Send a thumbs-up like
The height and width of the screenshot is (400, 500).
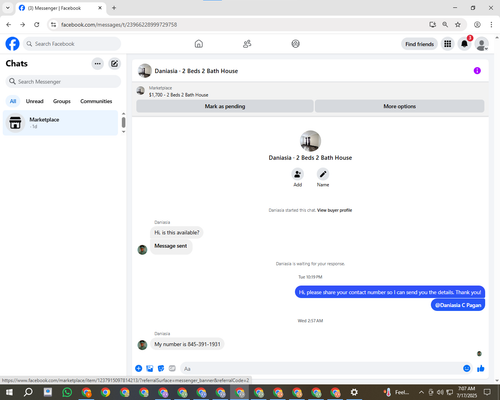click(x=481, y=368)
